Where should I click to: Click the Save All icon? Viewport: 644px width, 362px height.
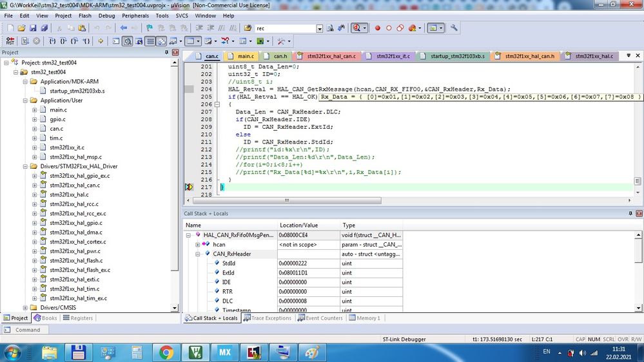pos(44,28)
